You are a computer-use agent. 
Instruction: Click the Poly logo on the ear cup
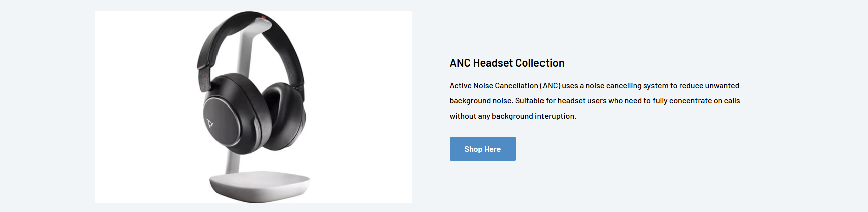tap(210, 123)
